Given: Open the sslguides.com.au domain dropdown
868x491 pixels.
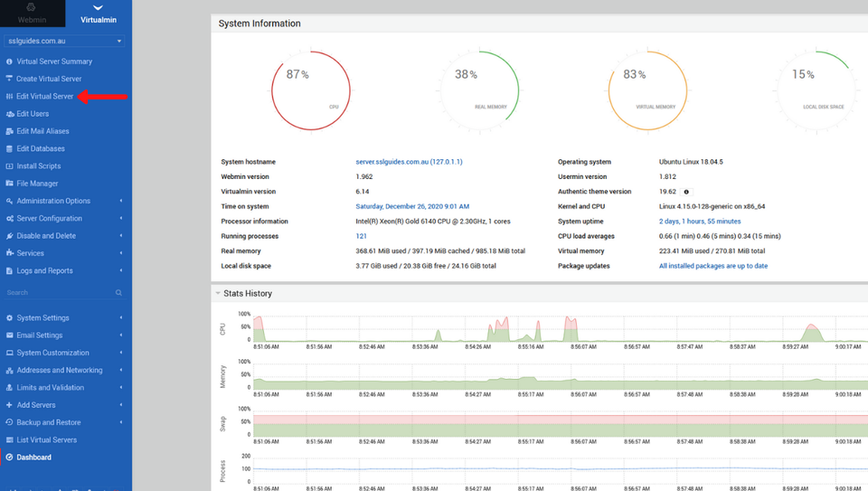Looking at the screenshot, I should pos(65,41).
